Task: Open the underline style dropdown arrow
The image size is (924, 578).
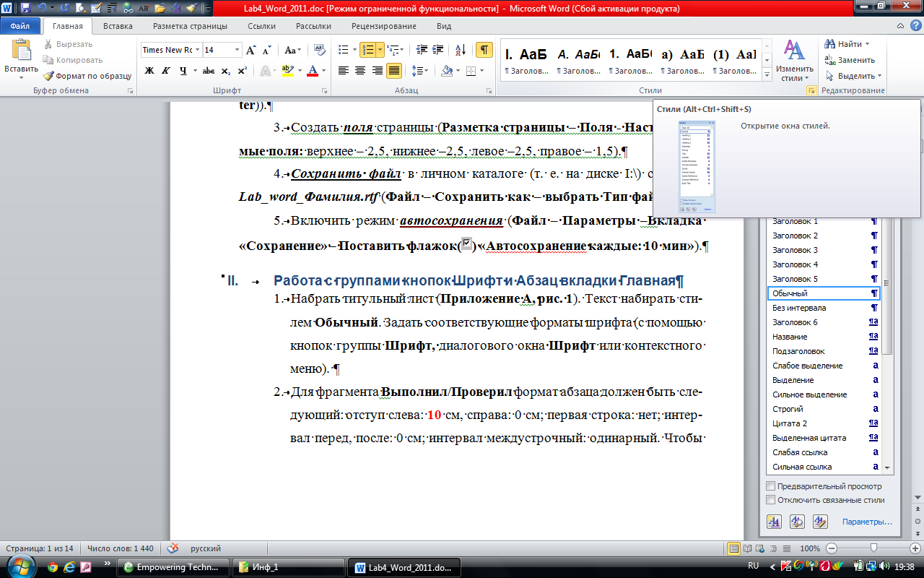Action: 194,71
